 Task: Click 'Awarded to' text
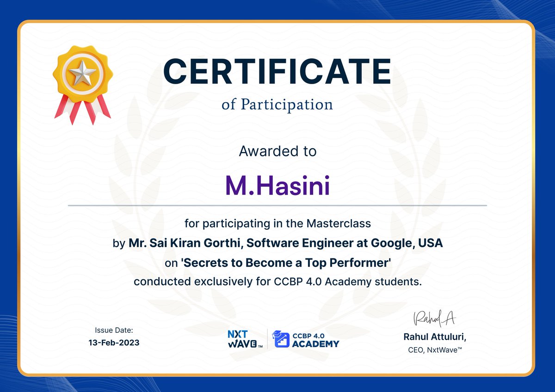coord(277,151)
